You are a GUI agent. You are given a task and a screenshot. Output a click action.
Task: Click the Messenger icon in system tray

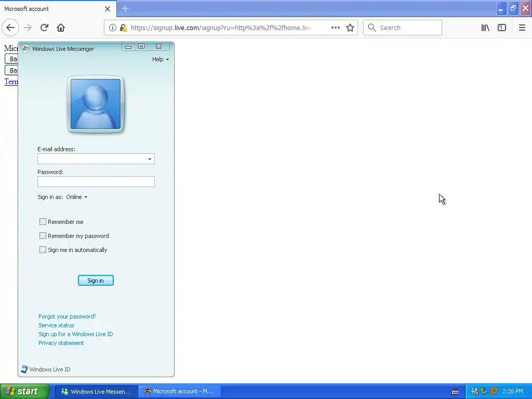[475, 392]
